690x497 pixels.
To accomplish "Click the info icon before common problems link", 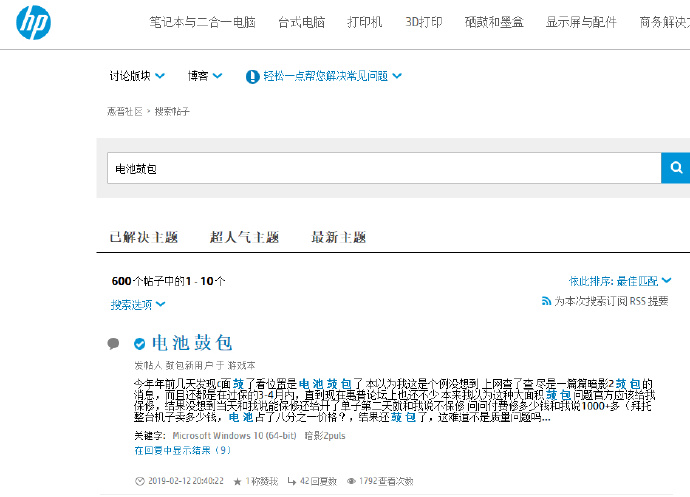I will click(x=254, y=76).
